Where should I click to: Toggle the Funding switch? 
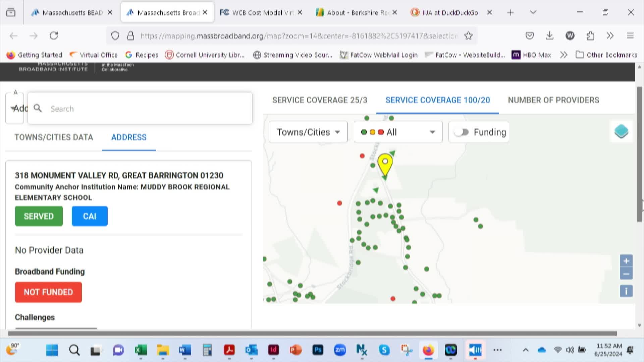coord(461,132)
